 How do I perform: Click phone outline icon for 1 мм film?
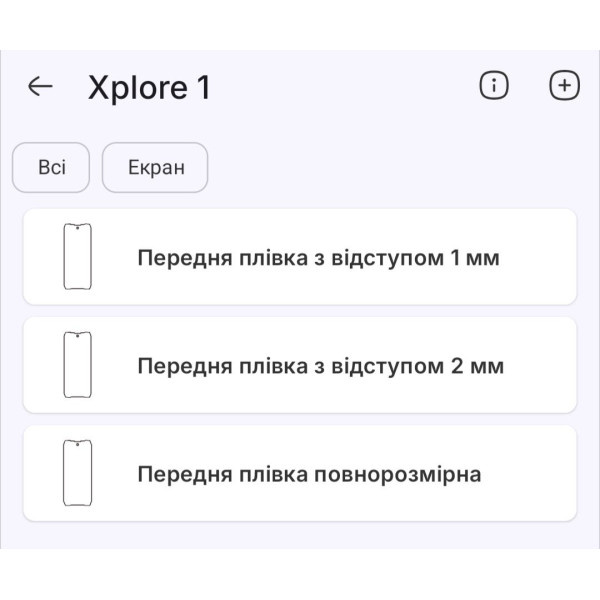[x=78, y=257]
